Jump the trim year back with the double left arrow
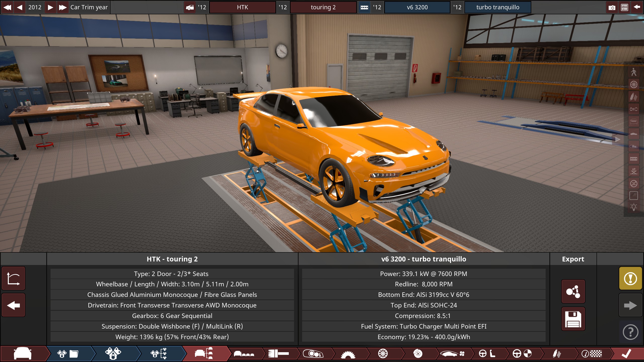This screenshot has height=362, width=644. point(7,7)
